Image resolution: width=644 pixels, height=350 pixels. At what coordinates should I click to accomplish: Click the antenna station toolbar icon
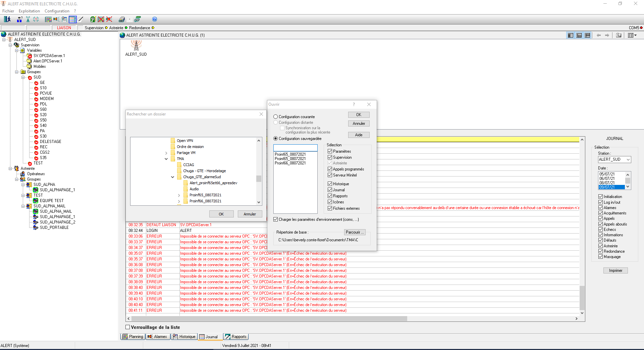pyautogui.click(x=28, y=19)
